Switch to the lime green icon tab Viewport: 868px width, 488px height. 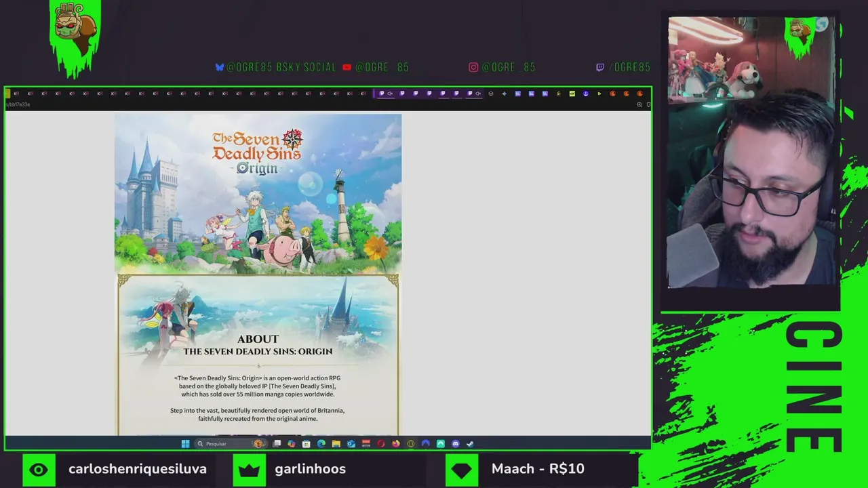(572, 94)
